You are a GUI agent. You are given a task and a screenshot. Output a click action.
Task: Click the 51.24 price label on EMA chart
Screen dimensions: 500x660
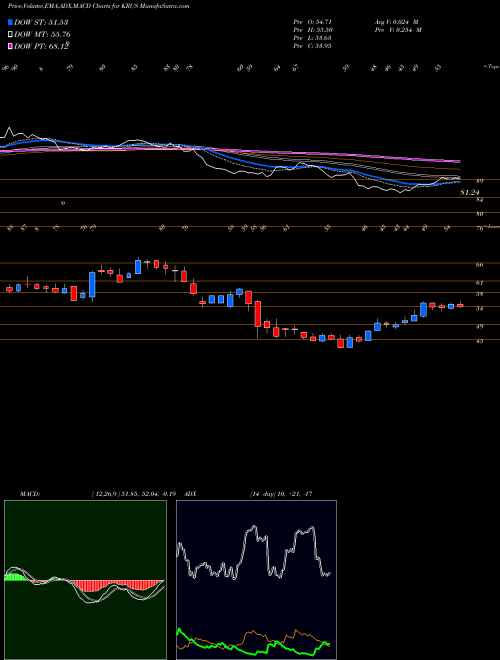point(470,192)
